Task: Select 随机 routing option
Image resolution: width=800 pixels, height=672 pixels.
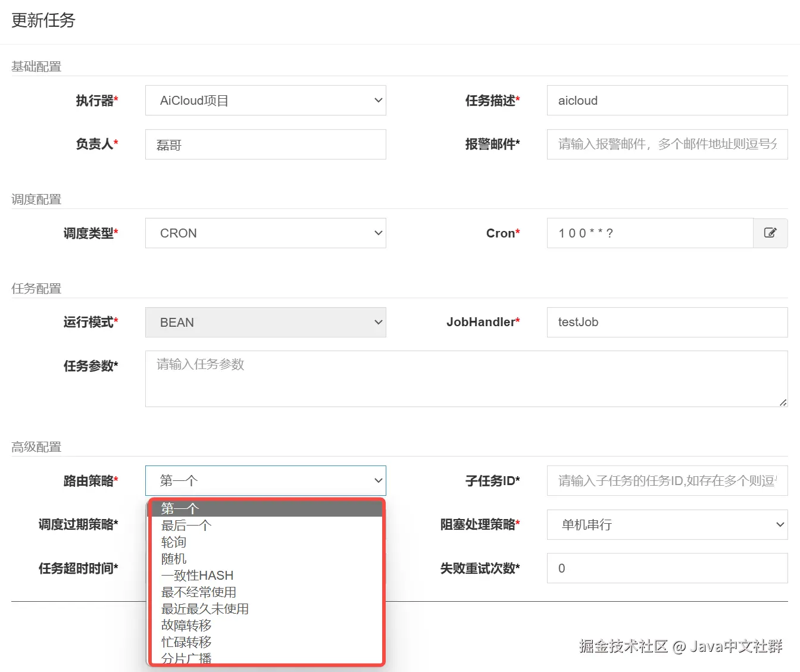Action: point(265,559)
